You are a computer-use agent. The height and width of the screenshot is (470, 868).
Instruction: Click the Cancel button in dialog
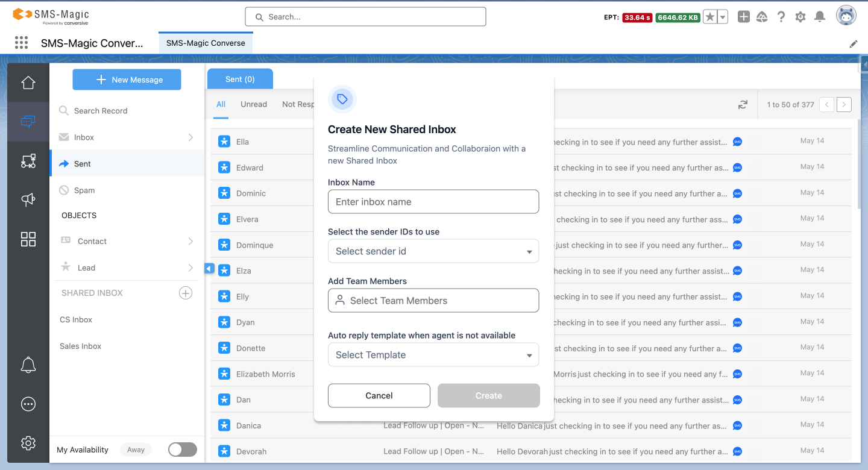pyautogui.click(x=379, y=396)
